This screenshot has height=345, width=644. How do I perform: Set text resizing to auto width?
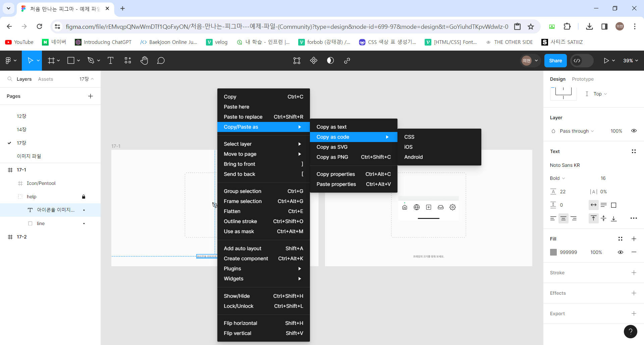point(594,205)
